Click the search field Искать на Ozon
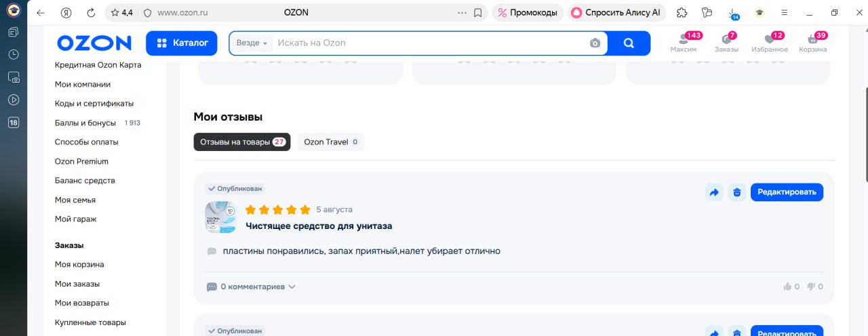The width and height of the screenshot is (868, 336). (x=429, y=43)
